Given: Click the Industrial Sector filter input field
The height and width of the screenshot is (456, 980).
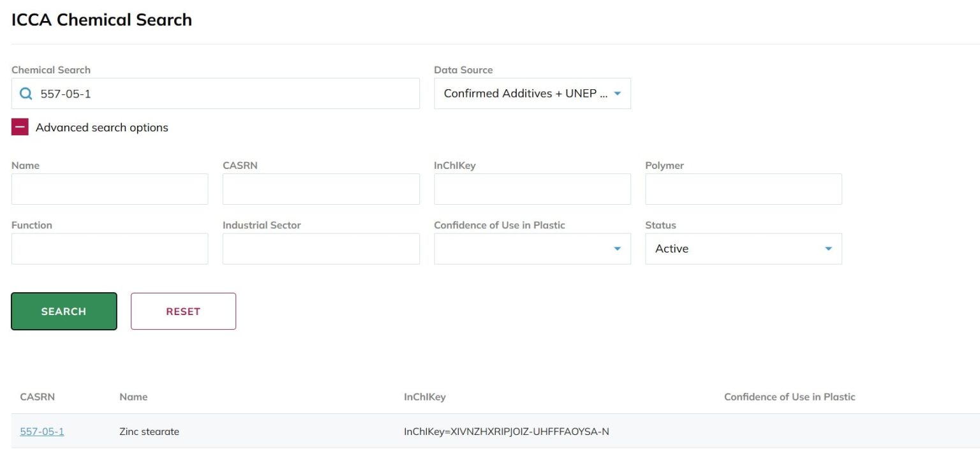Looking at the screenshot, I should tap(321, 249).
